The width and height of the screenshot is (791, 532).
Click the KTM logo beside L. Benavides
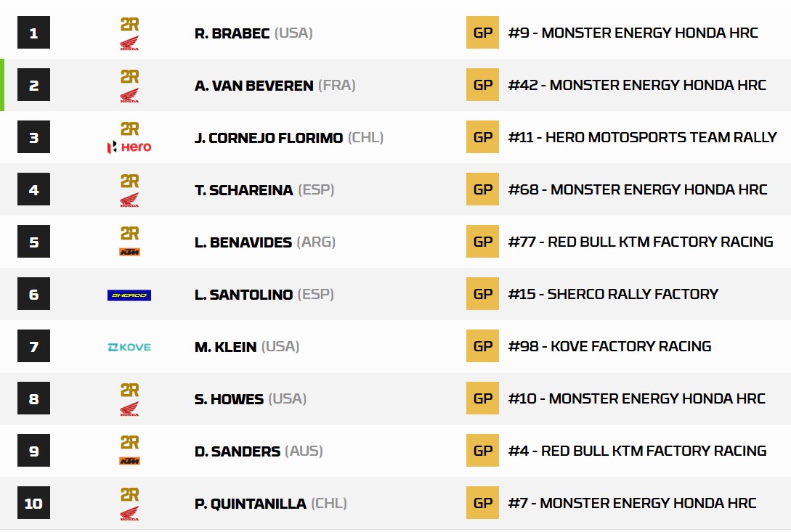click(129, 252)
